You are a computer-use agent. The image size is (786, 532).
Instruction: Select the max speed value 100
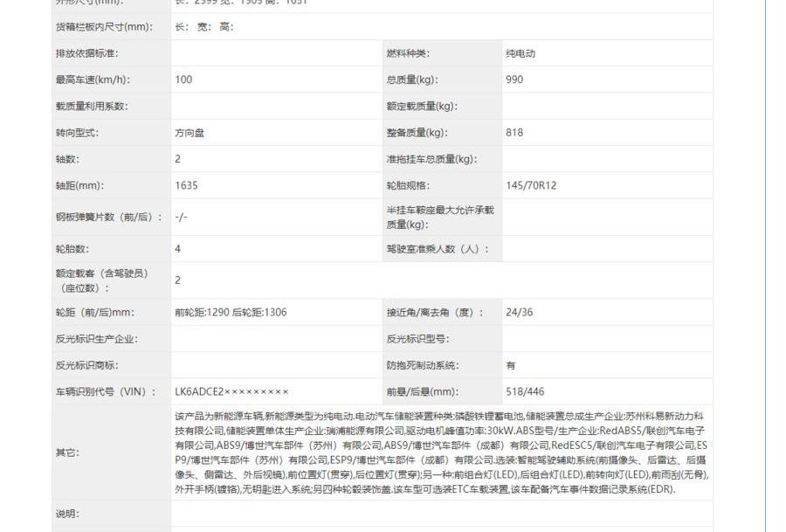click(183, 79)
